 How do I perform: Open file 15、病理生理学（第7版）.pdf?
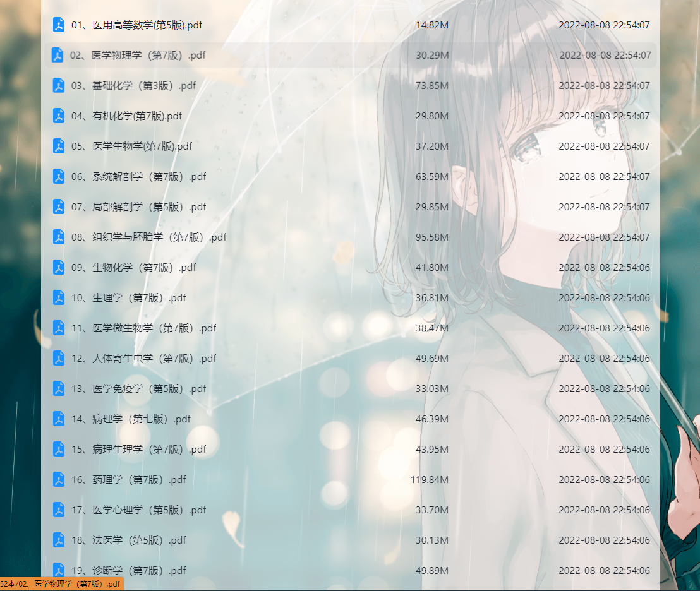139,450
